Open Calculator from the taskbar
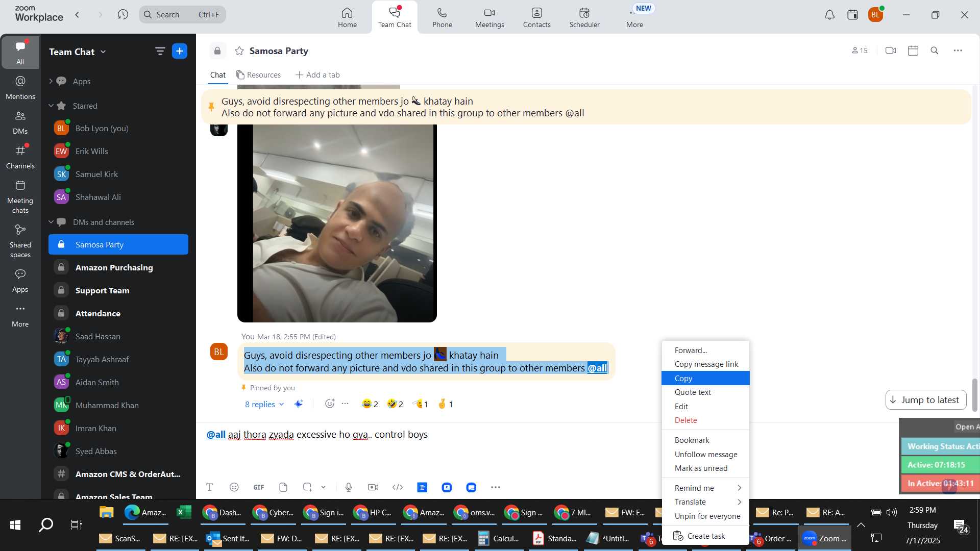Viewport: 980px width, 551px height. 498,538
